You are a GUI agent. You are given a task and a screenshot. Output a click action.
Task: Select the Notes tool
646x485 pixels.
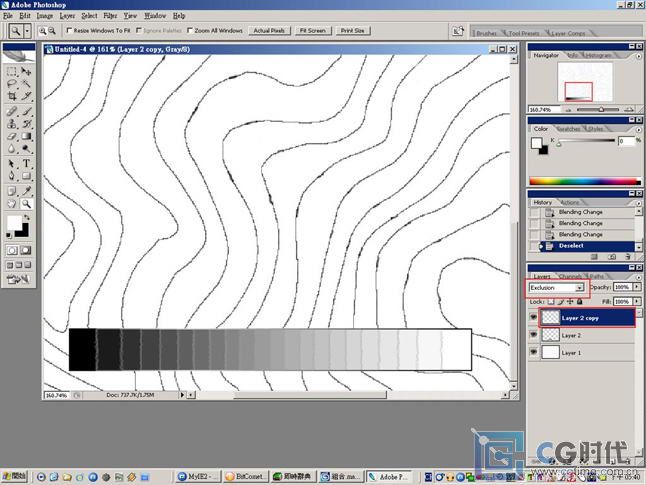pos(12,191)
